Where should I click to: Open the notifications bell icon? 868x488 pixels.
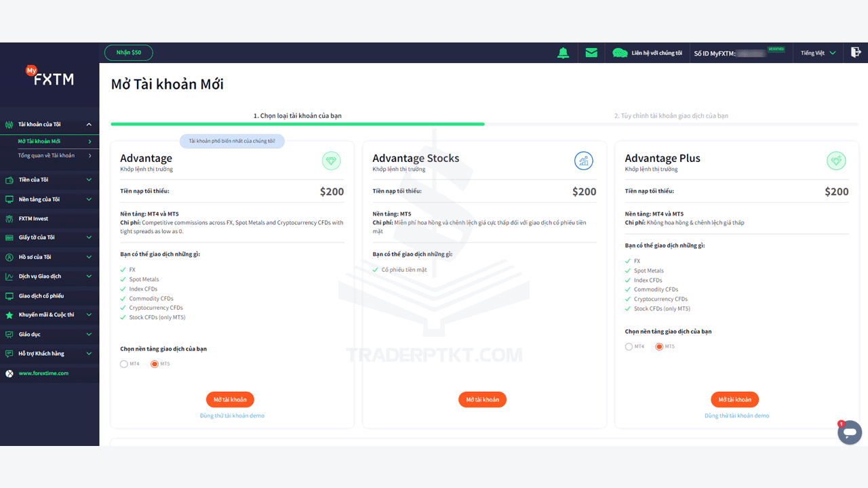pyautogui.click(x=563, y=53)
